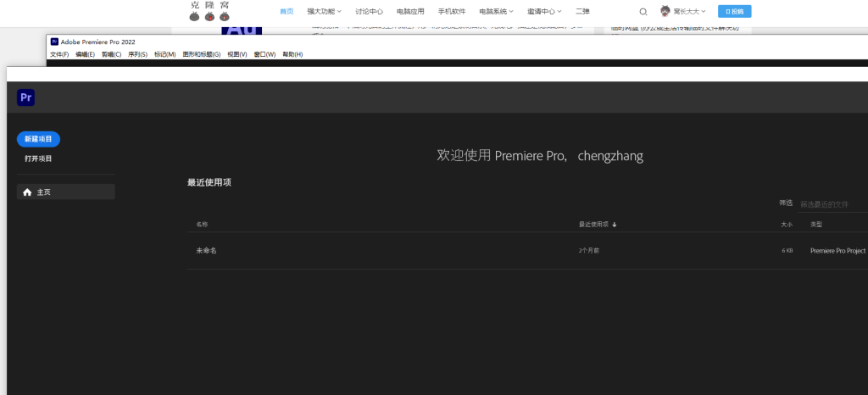Expand the 强大功能 dropdown menu
Screen dimensions: 868x395
(x=325, y=12)
